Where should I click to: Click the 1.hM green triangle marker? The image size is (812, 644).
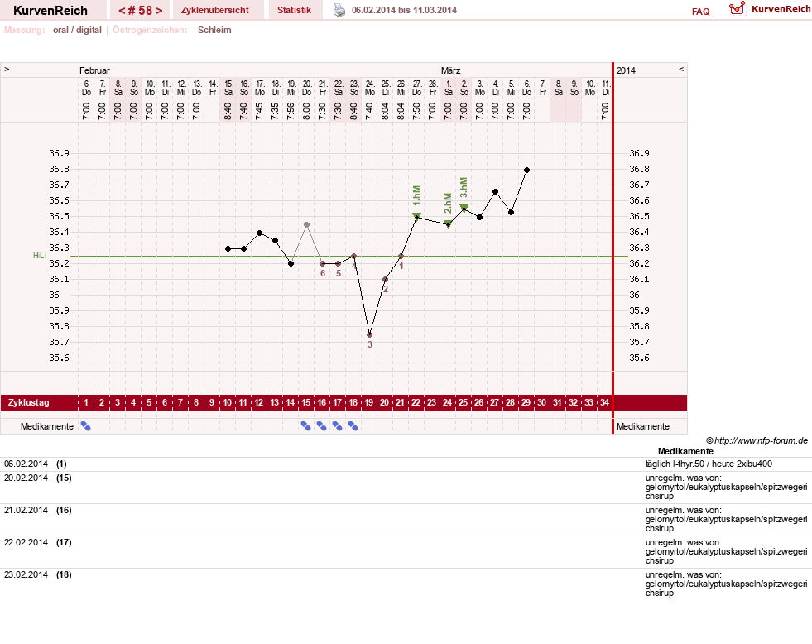coord(417,216)
